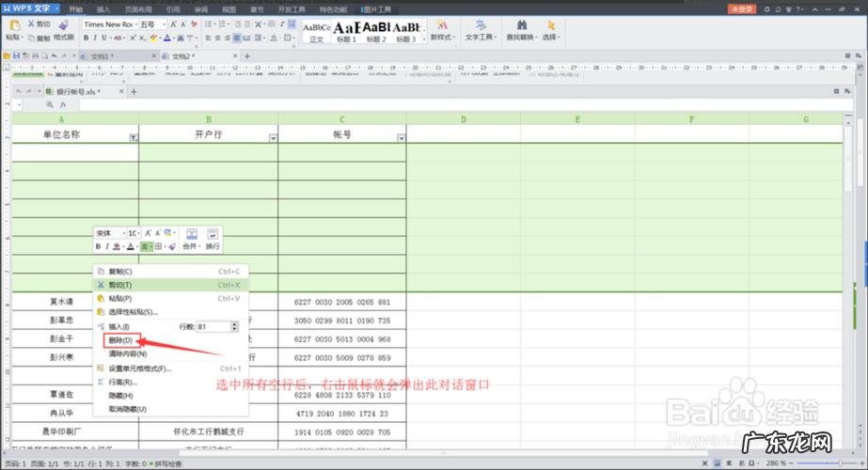Expand the filter dropdown for 帐号 column
Screen dimensions: 868x470
tap(401, 137)
